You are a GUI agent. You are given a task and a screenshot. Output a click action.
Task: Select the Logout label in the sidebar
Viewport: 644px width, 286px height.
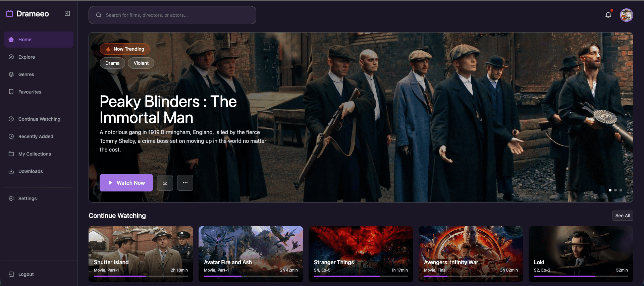pos(26,274)
